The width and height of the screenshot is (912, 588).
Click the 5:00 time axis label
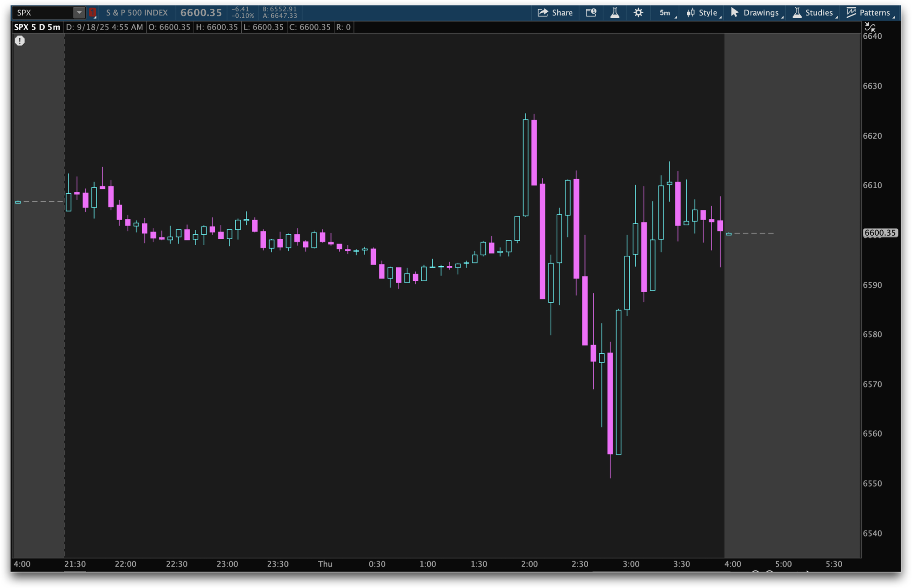(x=783, y=564)
